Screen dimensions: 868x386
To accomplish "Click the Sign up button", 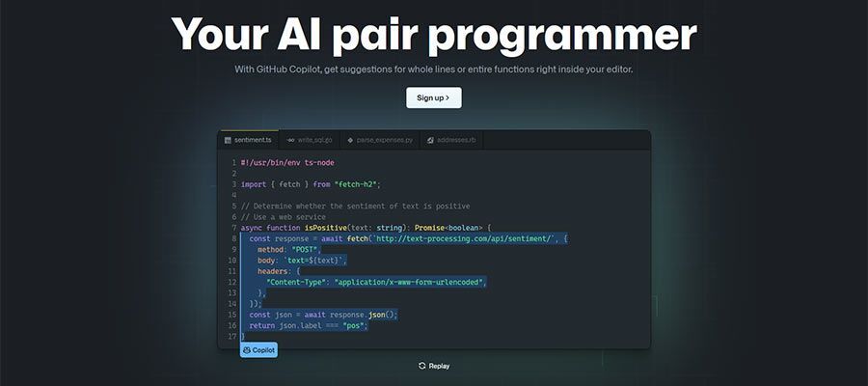I will pos(433,97).
